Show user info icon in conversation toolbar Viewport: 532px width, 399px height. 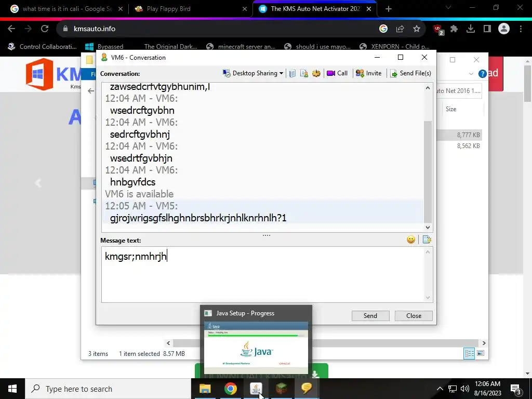click(x=304, y=73)
